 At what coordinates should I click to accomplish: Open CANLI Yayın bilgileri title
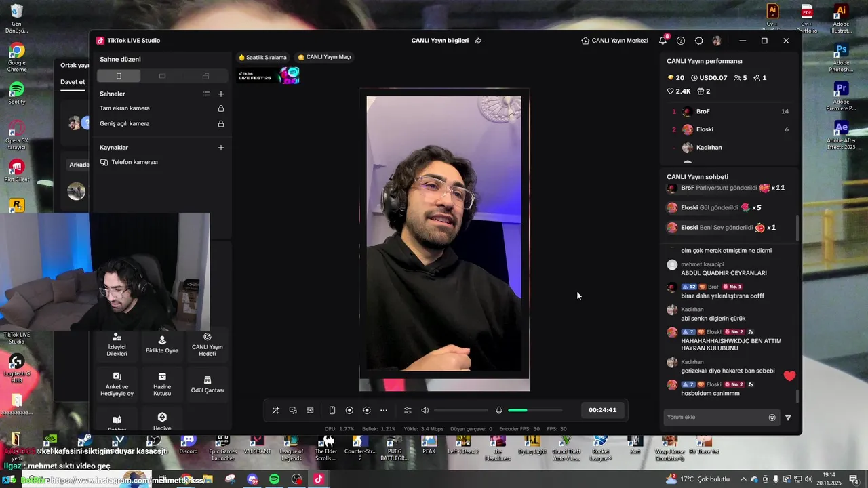[x=440, y=41]
